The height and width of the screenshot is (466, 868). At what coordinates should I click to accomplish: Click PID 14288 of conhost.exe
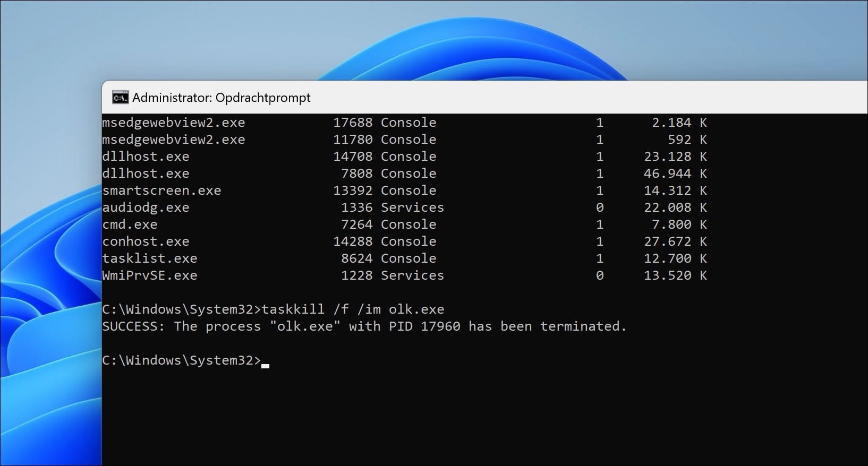pos(353,241)
